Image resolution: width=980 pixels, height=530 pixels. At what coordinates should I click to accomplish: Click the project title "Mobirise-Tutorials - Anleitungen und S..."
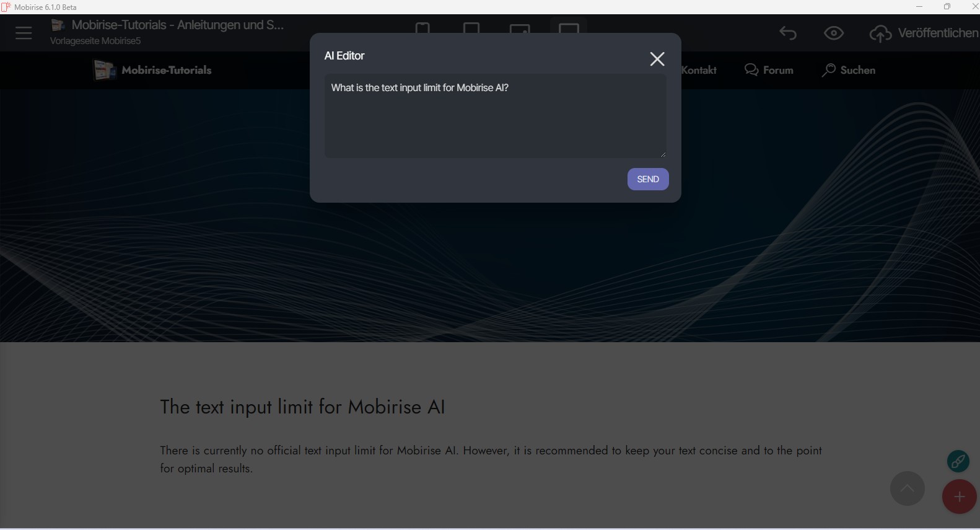pyautogui.click(x=178, y=25)
